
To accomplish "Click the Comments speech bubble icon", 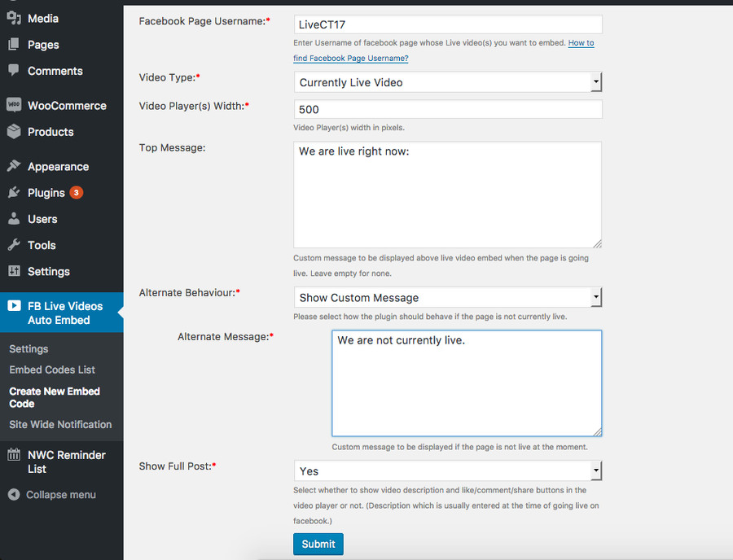I will coord(14,71).
